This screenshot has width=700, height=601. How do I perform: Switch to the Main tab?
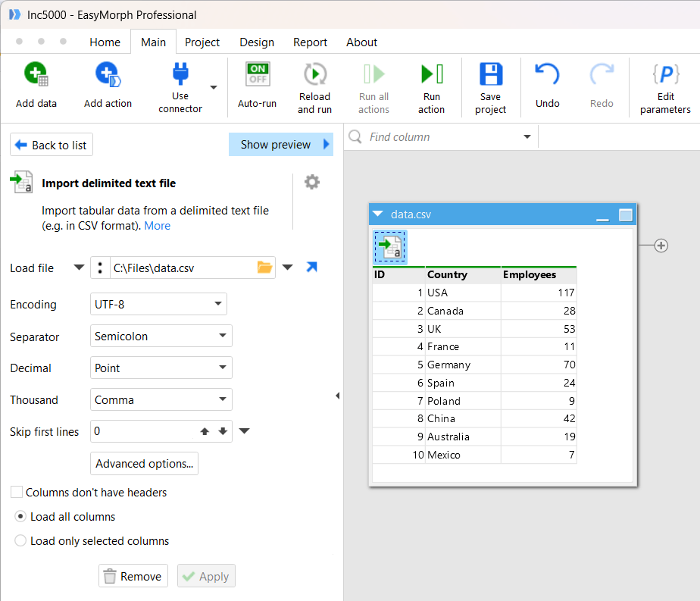154,42
